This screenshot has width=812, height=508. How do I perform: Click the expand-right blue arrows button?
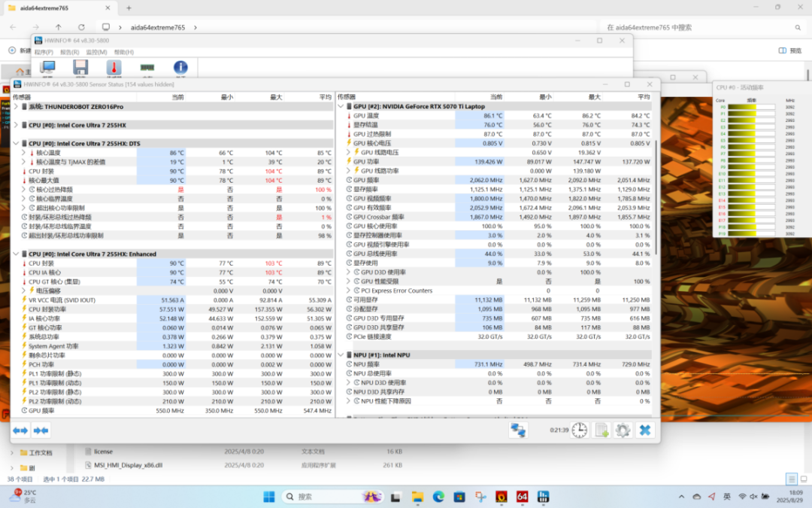coord(41,430)
